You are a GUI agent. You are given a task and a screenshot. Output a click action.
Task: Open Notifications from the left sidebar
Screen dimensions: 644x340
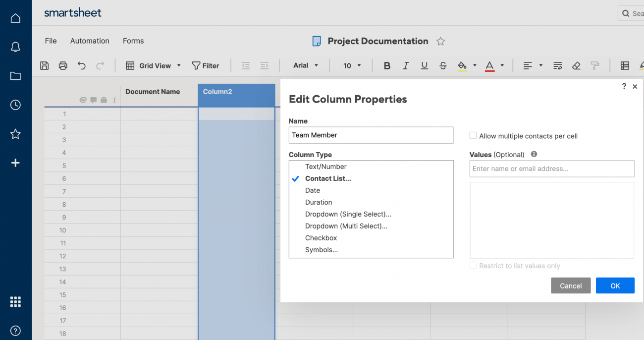point(15,47)
